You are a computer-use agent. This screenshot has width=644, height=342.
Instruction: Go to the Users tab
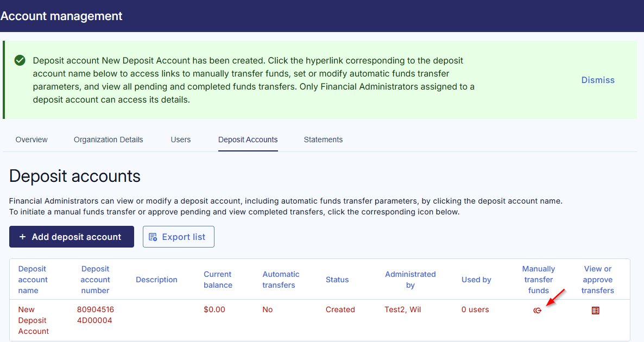click(x=181, y=140)
